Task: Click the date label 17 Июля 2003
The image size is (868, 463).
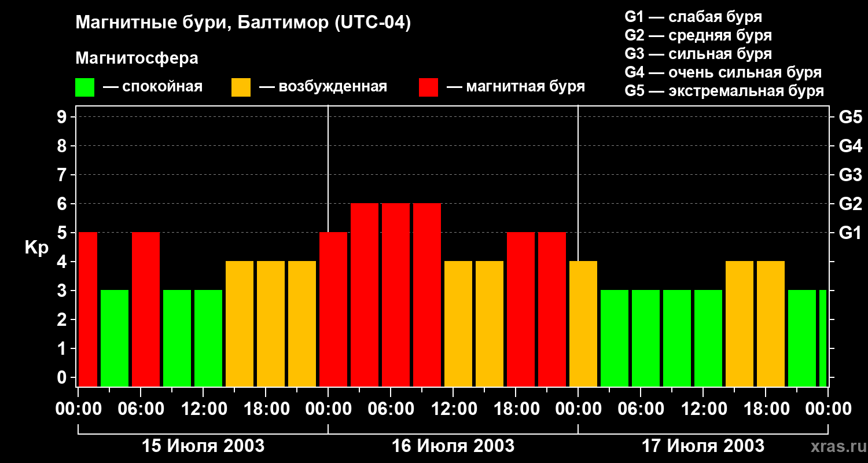Action: 703,446
